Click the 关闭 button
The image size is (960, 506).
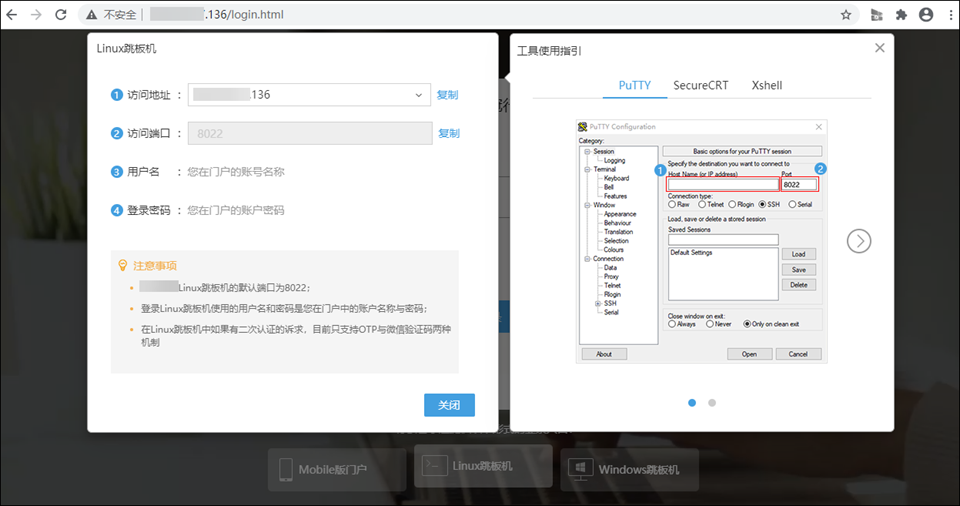[x=449, y=405]
